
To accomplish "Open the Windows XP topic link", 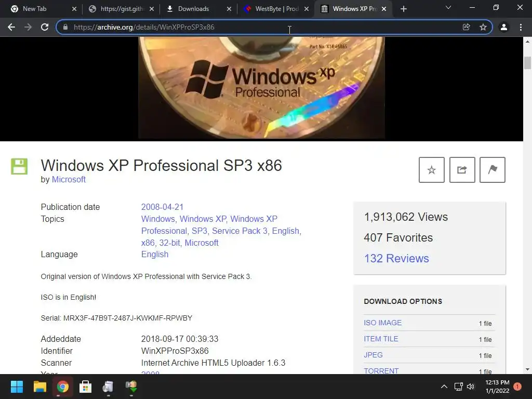I will 203,219.
